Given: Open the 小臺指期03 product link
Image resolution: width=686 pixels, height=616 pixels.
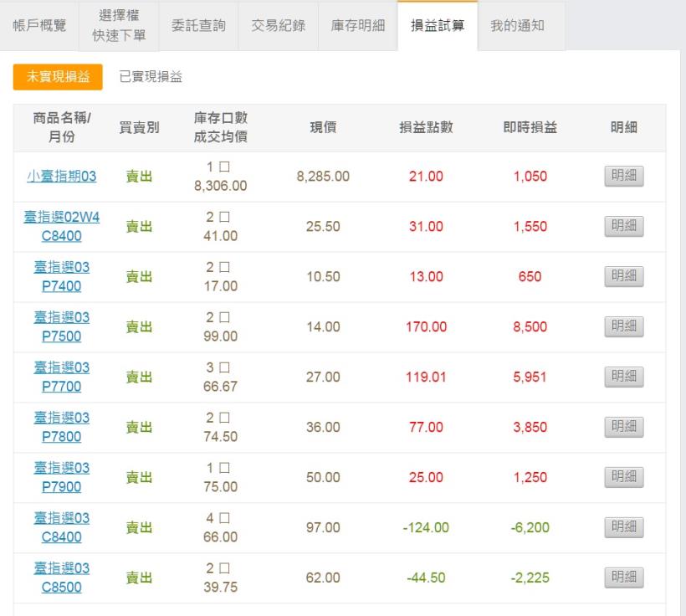Looking at the screenshot, I should tap(62, 177).
